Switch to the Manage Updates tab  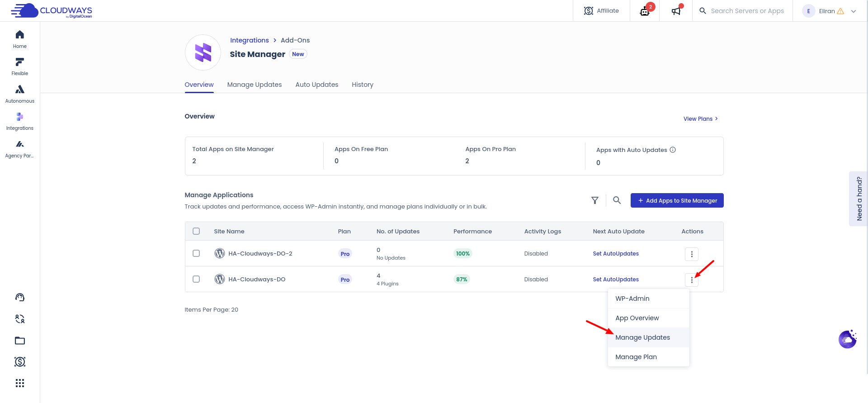click(x=255, y=85)
